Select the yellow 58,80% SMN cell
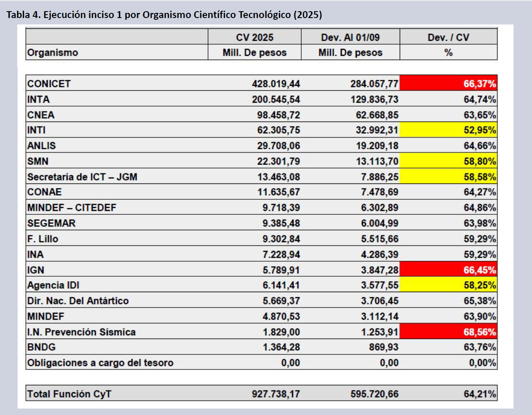This screenshot has width=532, height=415. 448,161
